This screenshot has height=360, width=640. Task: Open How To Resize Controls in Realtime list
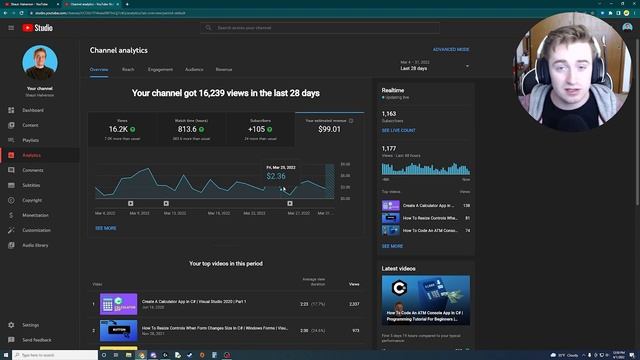point(426,218)
